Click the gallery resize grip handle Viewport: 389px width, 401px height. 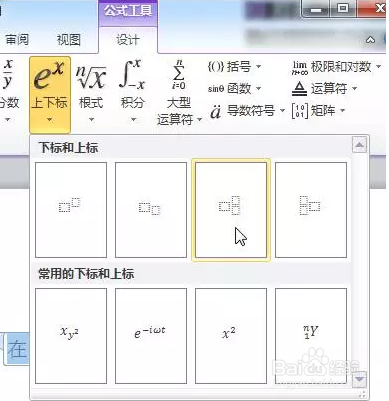(x=363, y=394)
